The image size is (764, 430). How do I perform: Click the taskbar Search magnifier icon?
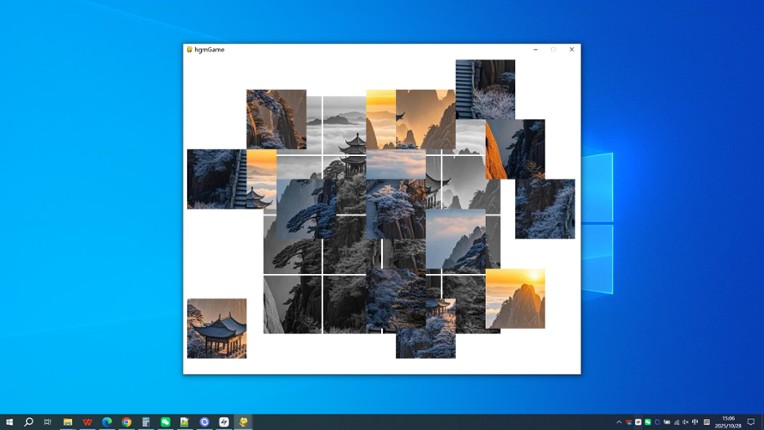tap(29, 422)
